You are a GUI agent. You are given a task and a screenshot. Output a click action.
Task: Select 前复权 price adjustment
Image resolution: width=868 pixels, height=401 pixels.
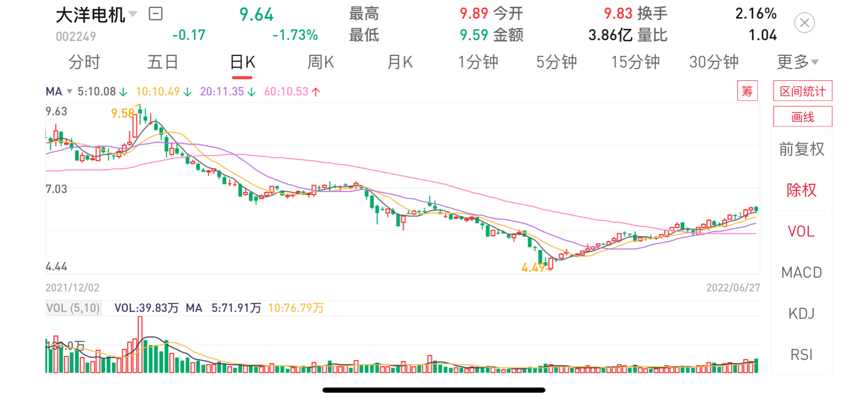pyautogui.click(x=802, y=149)
